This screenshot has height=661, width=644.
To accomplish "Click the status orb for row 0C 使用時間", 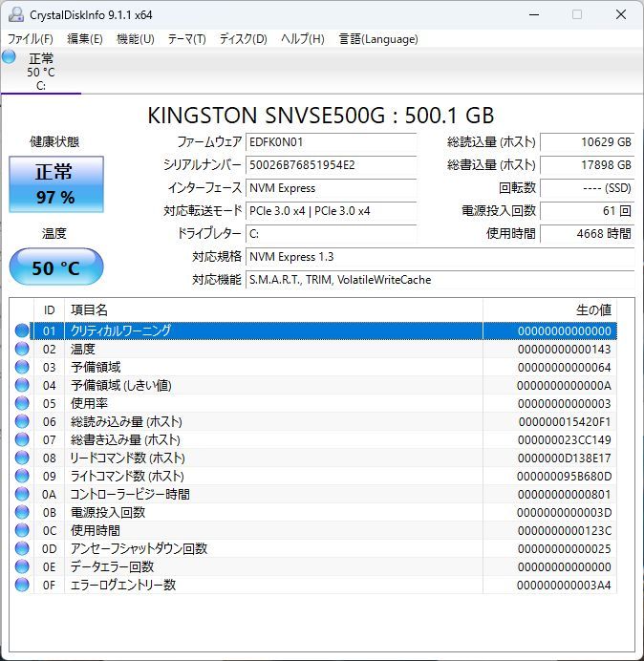I will tap(22, 530).
